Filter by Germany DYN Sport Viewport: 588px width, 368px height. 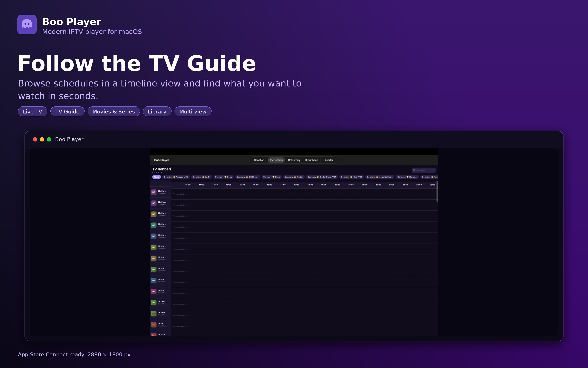pyautogui.click(x=248, y=177)
